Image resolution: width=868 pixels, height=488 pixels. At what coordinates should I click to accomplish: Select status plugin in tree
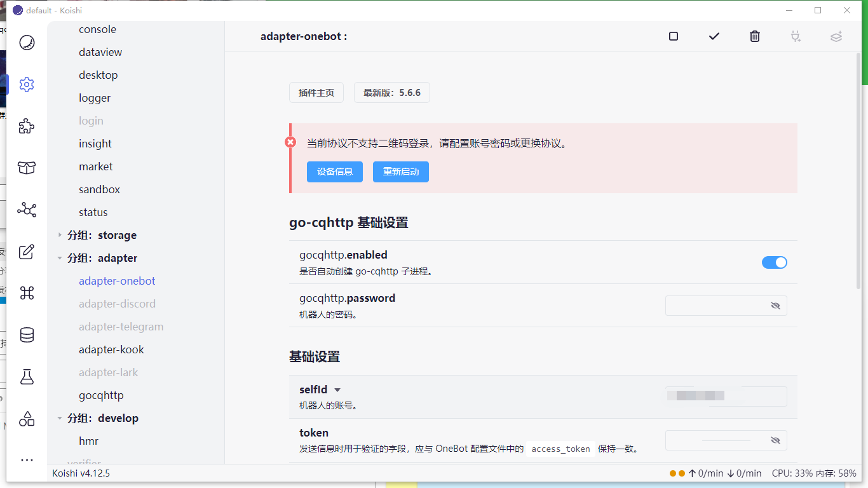tap(93, 212)
